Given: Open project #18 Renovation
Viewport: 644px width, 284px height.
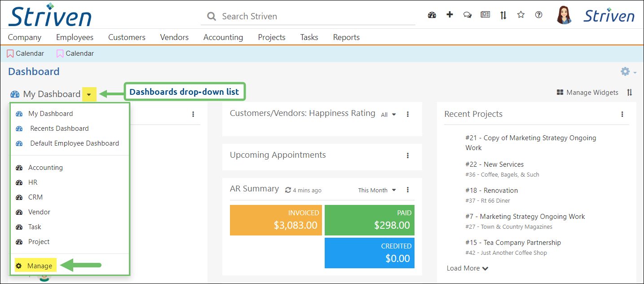Looking at the screenshot, I should [491, 191].
